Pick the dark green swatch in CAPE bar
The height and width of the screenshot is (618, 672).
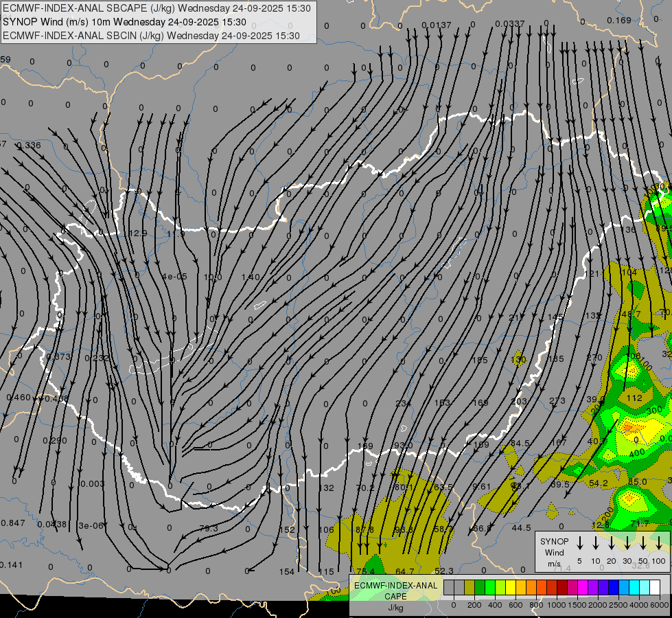coord(480,588)
